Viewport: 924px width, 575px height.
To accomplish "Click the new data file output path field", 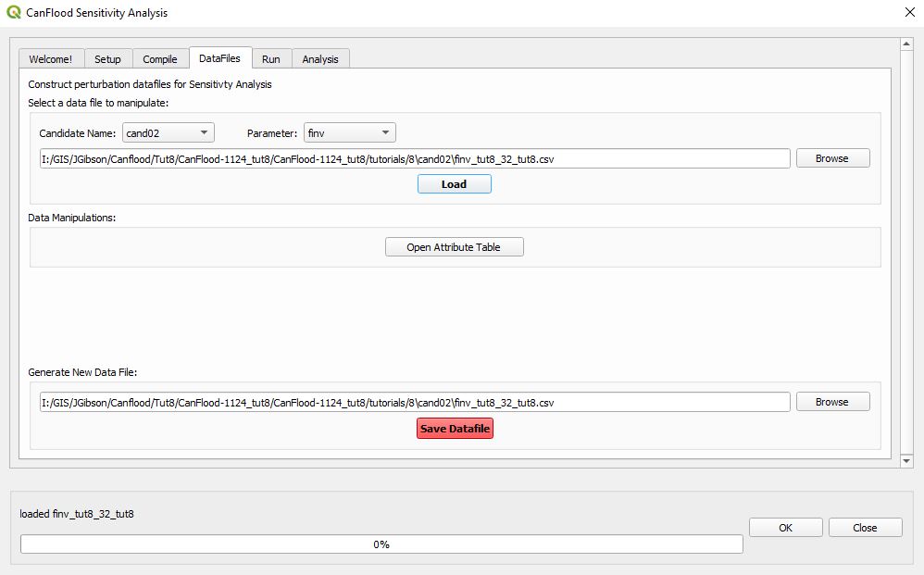I will coord(415,403).
